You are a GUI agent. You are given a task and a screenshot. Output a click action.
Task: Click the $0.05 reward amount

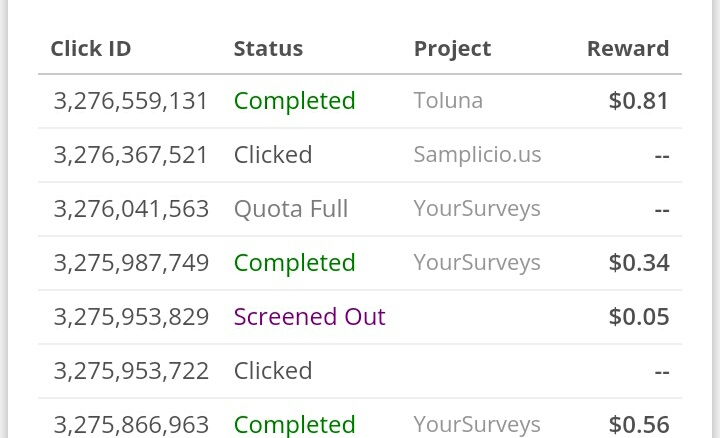(639, 317)
